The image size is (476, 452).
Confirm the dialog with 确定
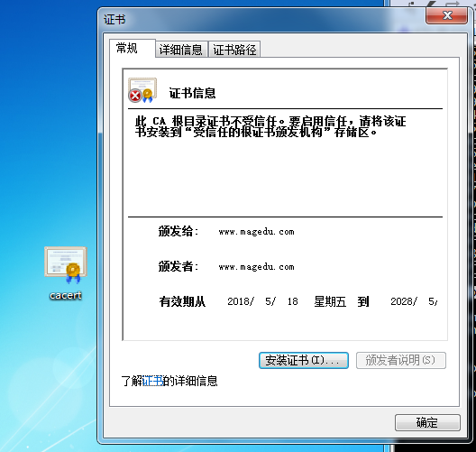coord(427,422)
